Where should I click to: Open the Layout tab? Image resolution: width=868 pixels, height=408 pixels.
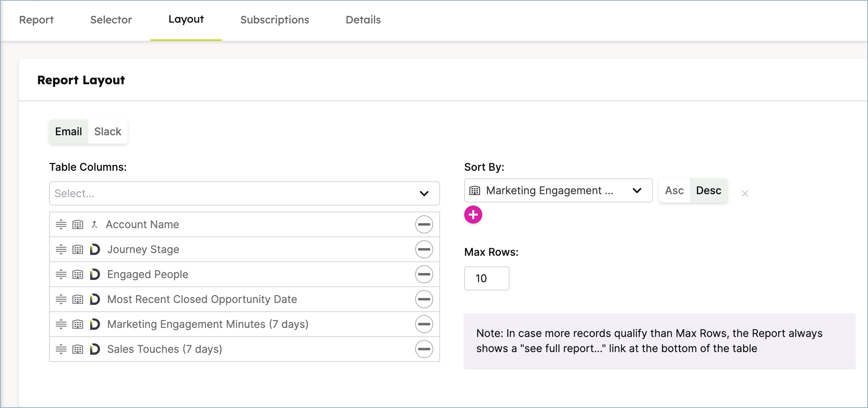click(186, 20)
